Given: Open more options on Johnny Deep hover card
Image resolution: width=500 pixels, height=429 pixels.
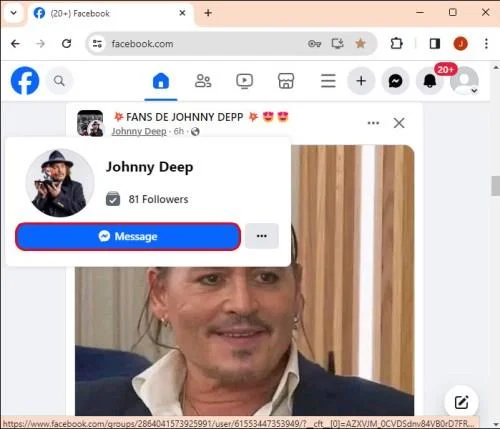Looking at the screenshot, I should (262, 236).
